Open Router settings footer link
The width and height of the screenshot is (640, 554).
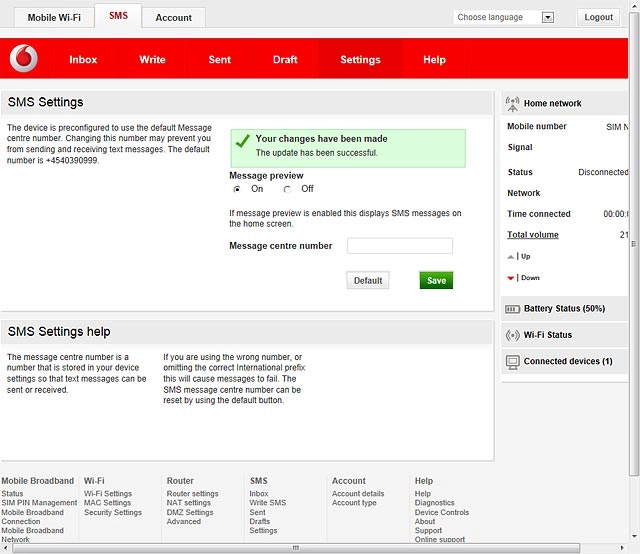[192, 494]
